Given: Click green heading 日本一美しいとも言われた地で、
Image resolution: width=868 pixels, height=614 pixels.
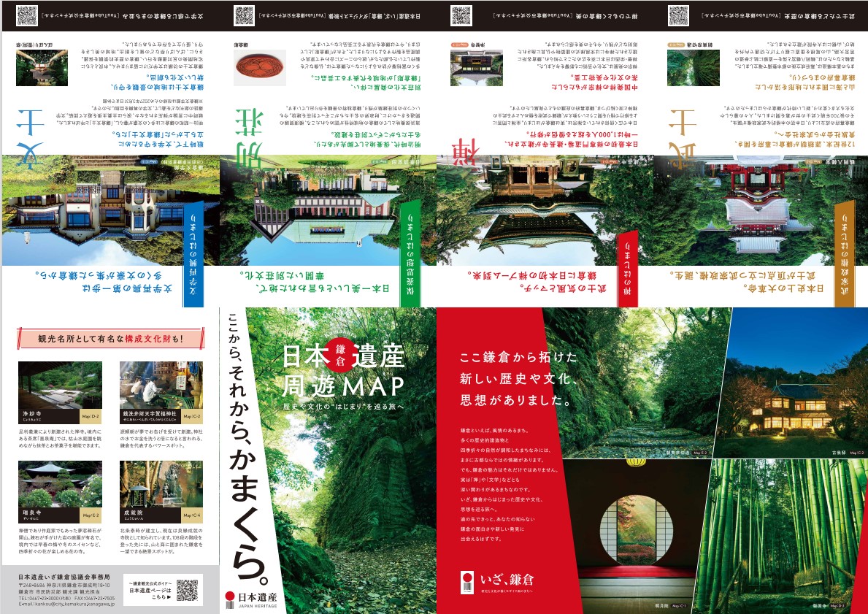Looking at the screenshot, I should coord(323,288).
